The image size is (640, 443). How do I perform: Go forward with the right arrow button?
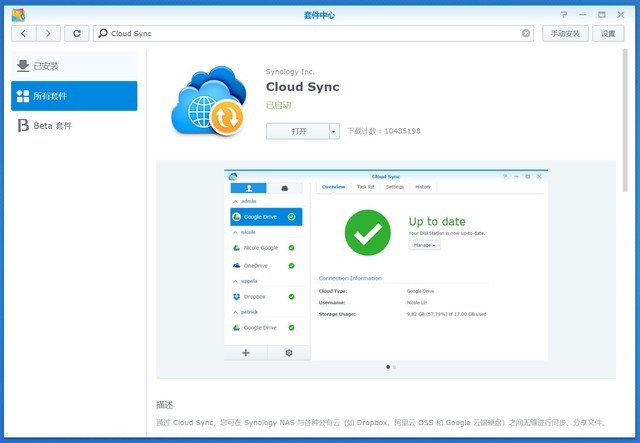click(48, 33)
